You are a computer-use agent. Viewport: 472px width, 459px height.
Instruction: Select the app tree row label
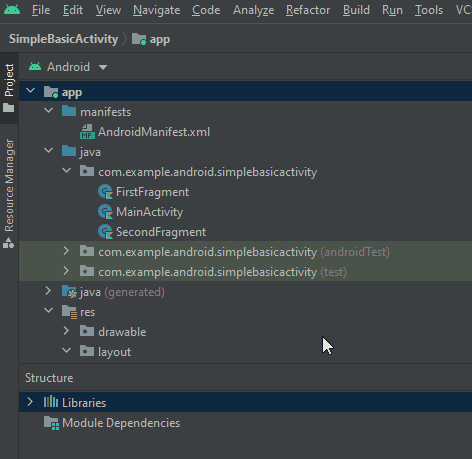[72, 92]
